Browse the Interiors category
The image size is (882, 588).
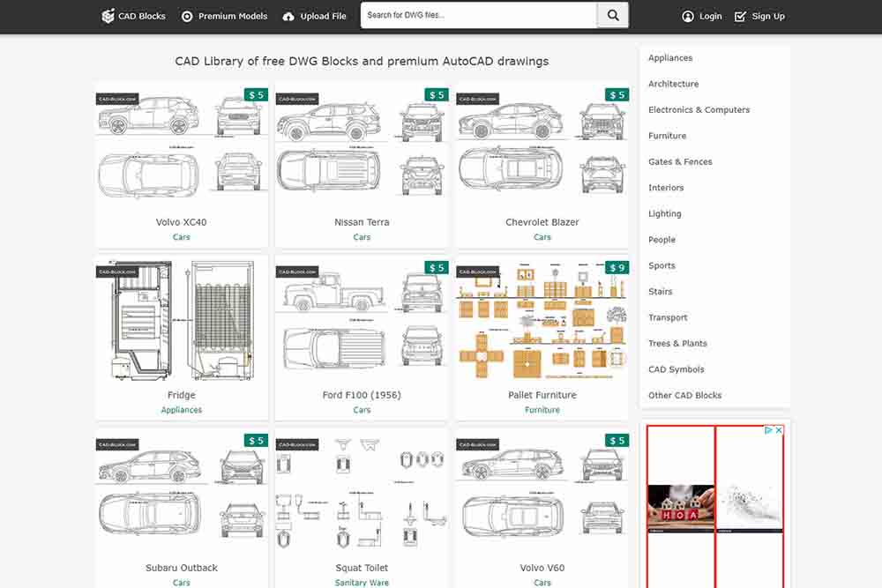click(666, 187)
